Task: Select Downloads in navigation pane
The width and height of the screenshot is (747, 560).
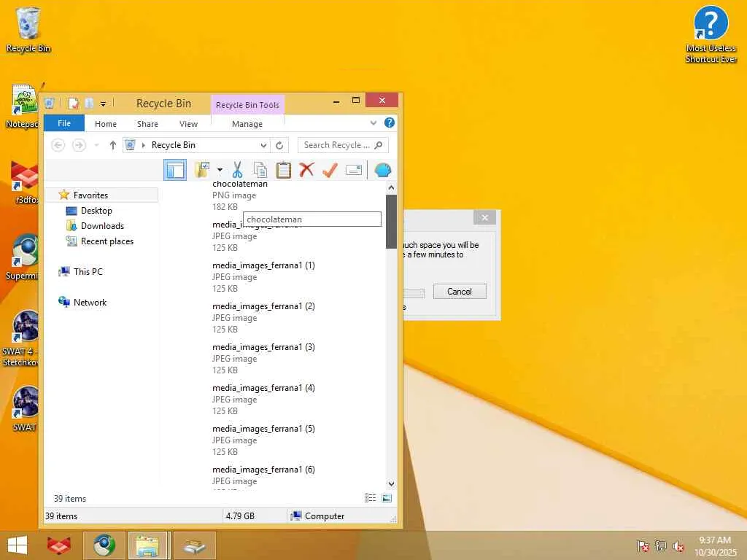Action: (x=102, y=226)
